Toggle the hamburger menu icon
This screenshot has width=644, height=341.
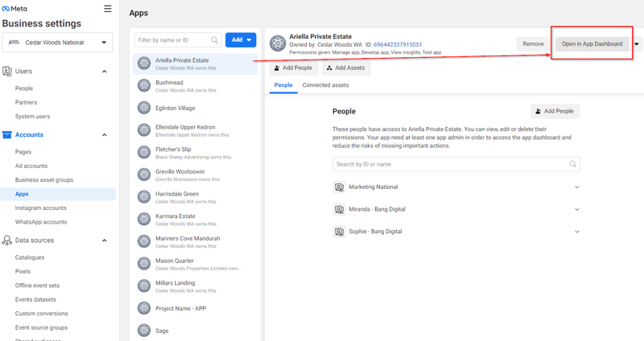click(x=108, y=9)
